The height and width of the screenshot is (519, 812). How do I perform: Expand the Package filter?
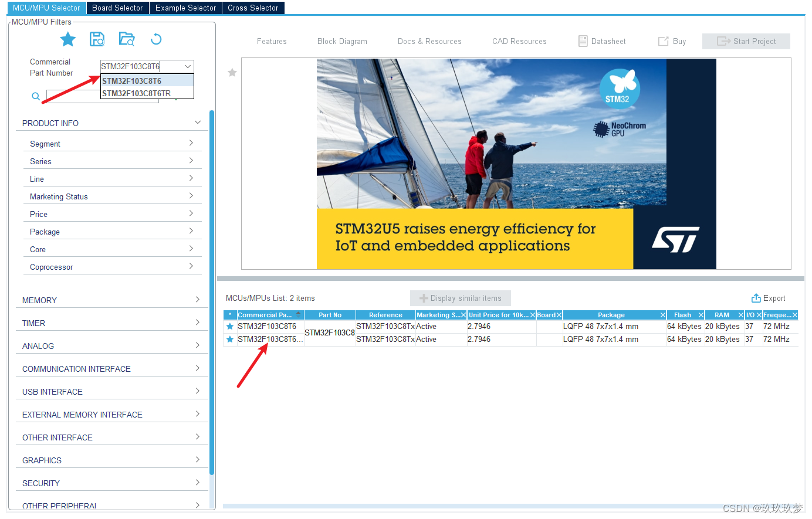(x=191, y=231)
